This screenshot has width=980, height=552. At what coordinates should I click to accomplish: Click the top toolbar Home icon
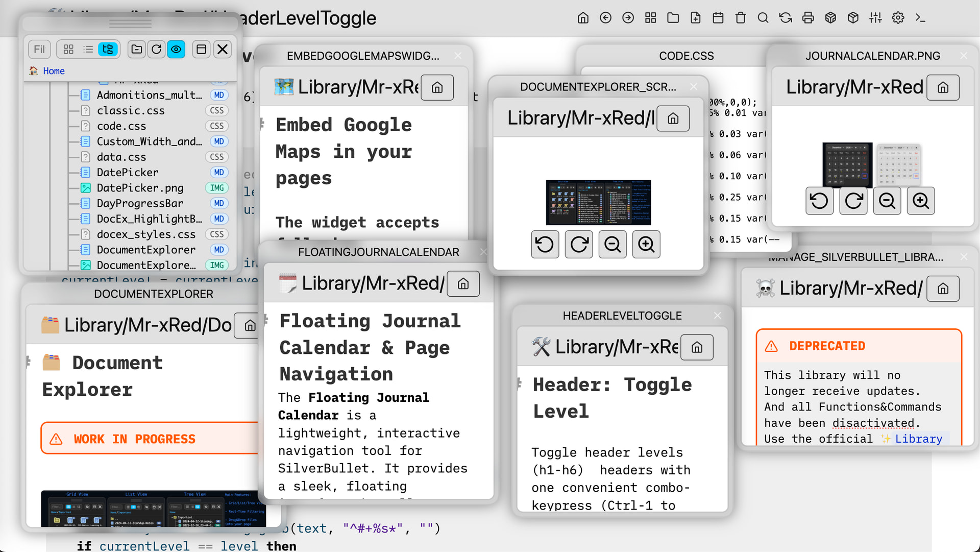(x=583, y=18)
